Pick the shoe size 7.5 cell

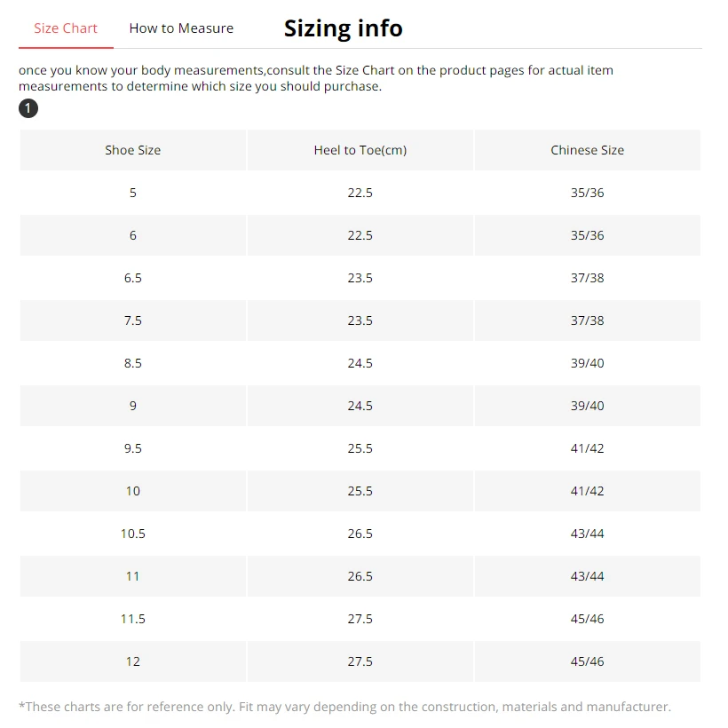pos(133,320)
